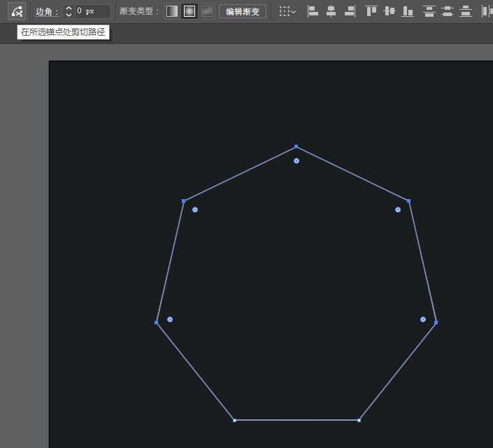Distribute objects by top edges
493x448 pixels.
point(429,12)
